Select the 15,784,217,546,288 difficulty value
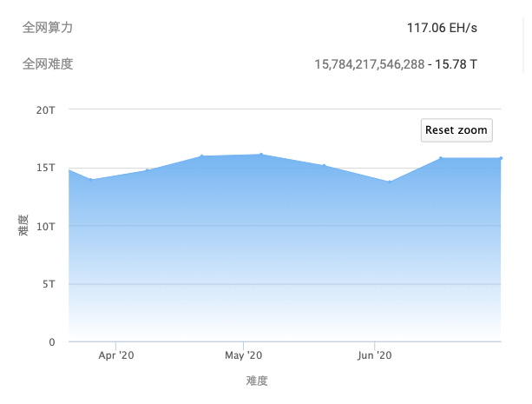The image size is (532, 404). (370, 64)
